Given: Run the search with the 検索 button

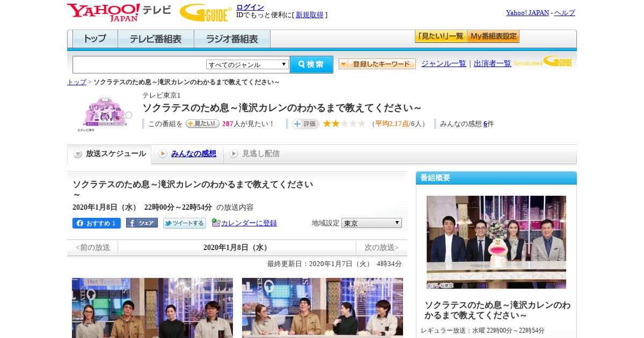Looking at the screenshot, I should tap(311, 64).
